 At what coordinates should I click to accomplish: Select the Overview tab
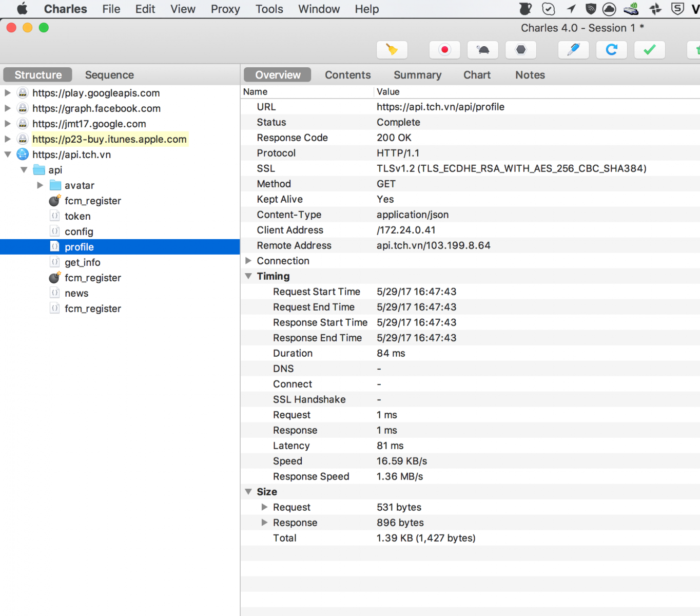278,75
